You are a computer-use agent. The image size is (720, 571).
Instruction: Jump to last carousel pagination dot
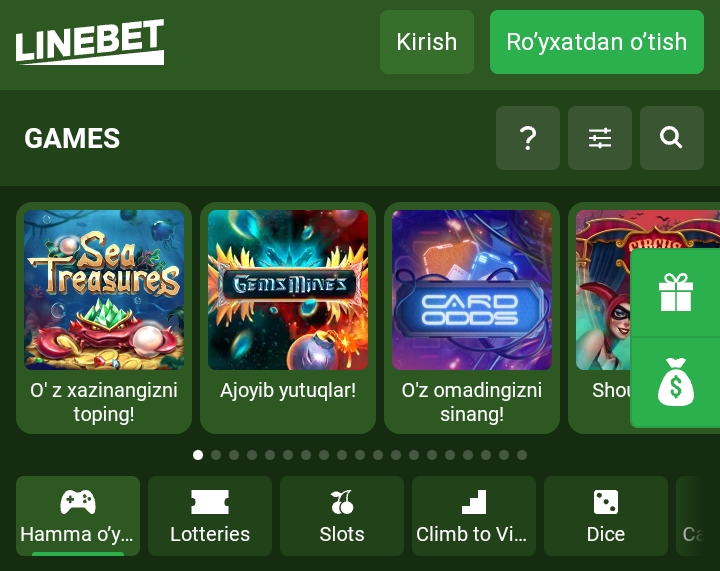tap(522, 455)
